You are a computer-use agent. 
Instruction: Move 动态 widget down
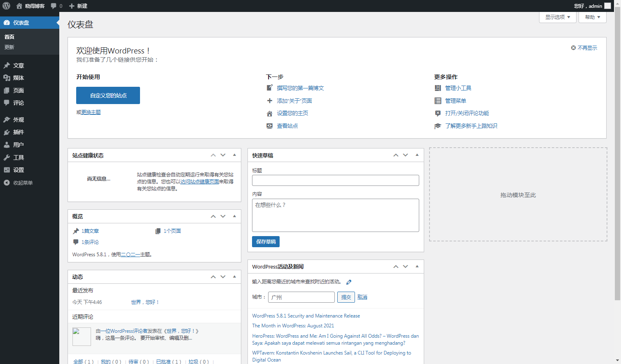point(223,277)
